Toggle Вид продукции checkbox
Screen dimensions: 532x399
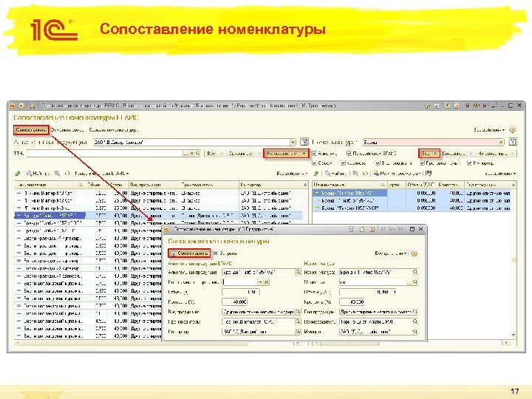[x=378, y=163]
